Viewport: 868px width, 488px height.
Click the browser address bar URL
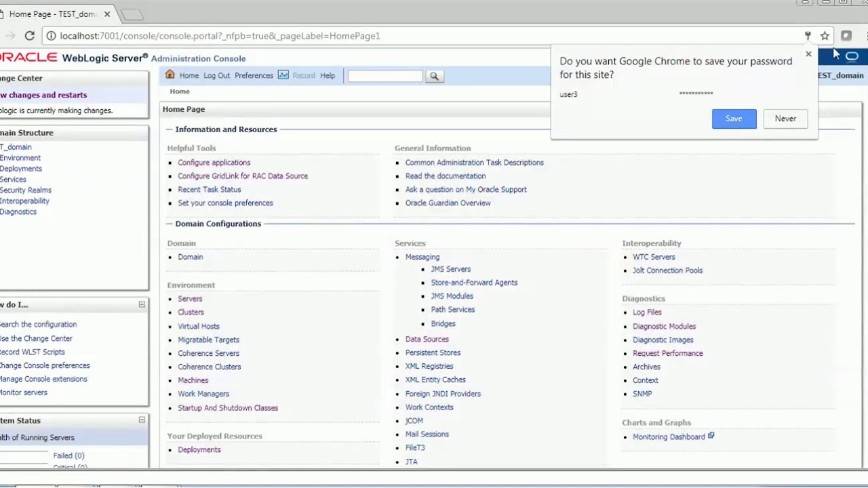click(220, 36)
